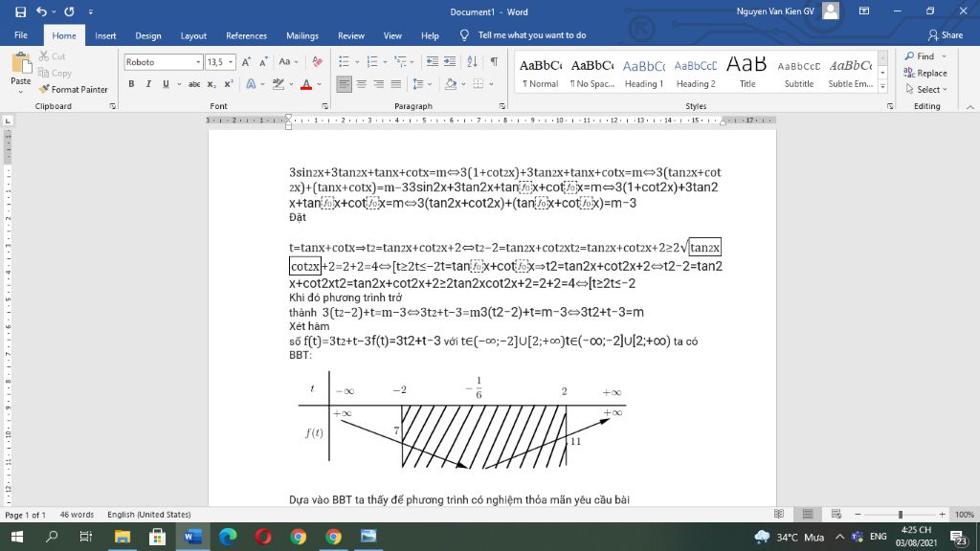Viewport: 980px width, 551px height.
Task: Apply the Title style
Action: pos(746,73)
